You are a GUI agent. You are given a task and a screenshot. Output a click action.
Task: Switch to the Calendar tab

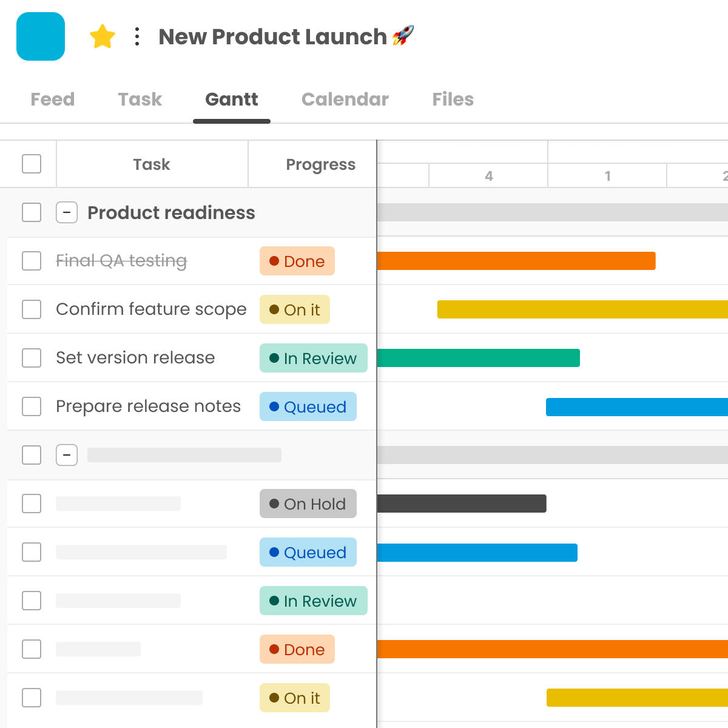coord(345,99)
